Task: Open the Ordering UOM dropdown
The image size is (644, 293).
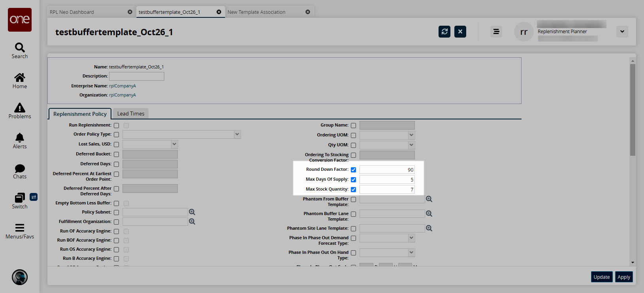Action: 411,135
